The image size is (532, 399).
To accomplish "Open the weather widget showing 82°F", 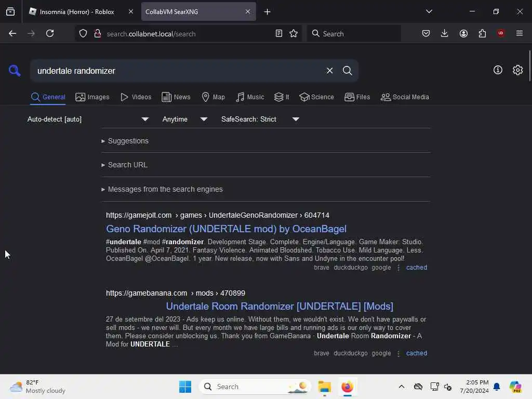I will click(x=37, y=387).
